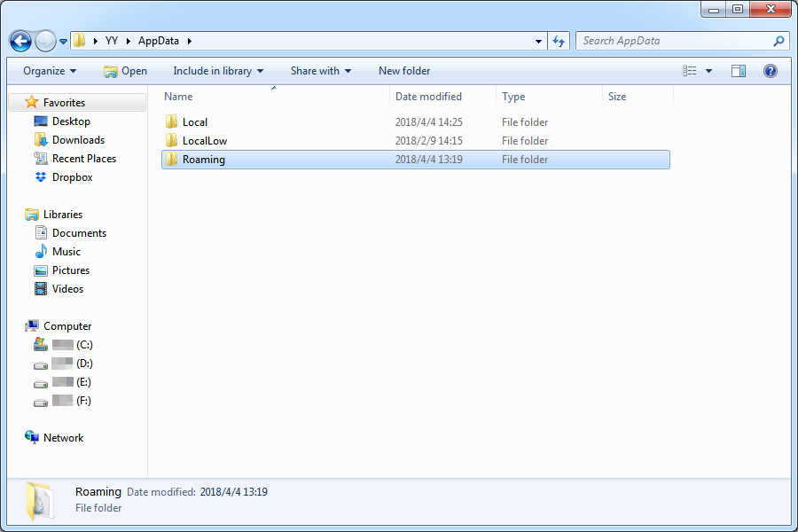Screen dimensions: 798x532
Task: Click the Favorites star icon
Action: tap(32, 102)
